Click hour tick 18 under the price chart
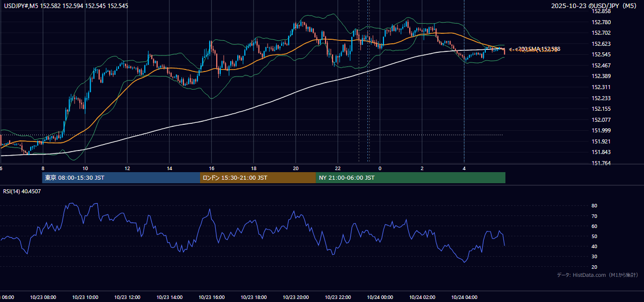The height and width of the screenshot is (302, 644). pyautogui.click(x=253, y=169)
